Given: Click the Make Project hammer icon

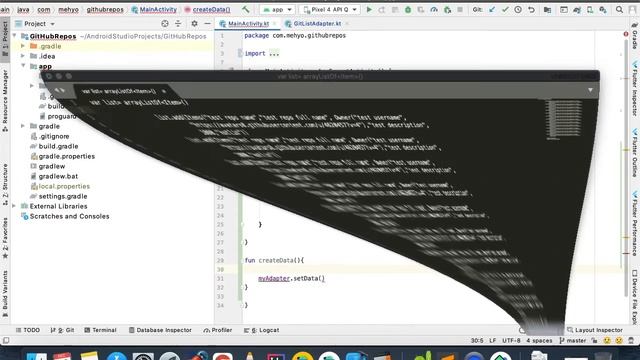Looking at the screenshot, I should (246, 9).
